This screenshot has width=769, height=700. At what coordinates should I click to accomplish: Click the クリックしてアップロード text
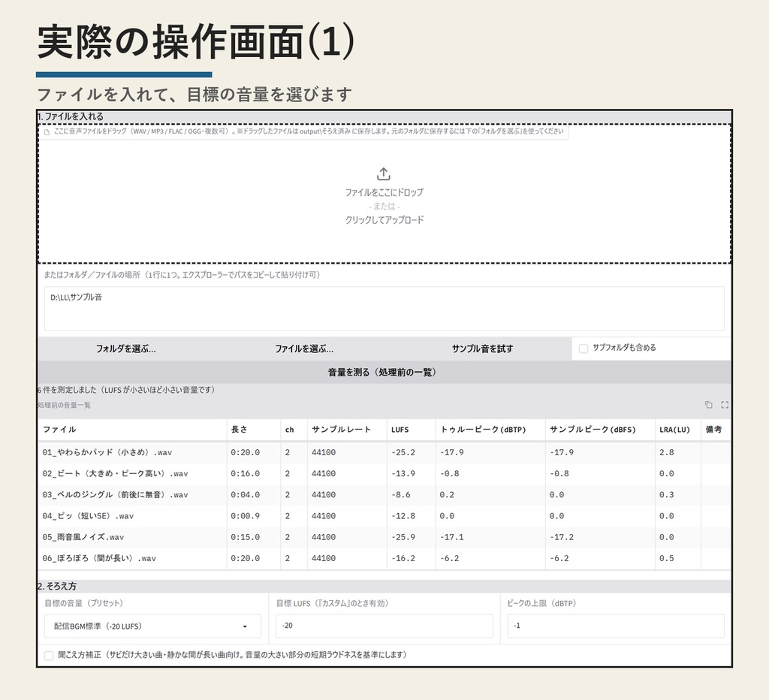click(x=384, y=220)
